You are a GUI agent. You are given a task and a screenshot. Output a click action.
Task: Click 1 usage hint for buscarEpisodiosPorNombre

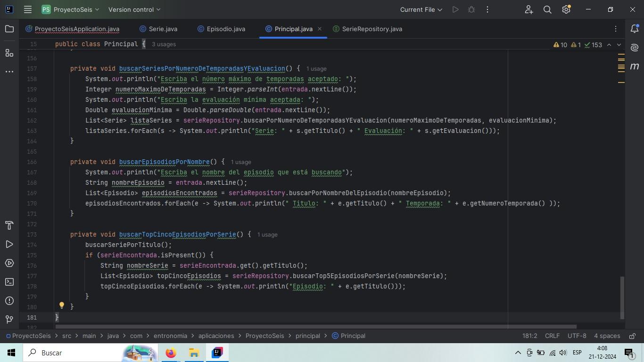tap(241, 162)
